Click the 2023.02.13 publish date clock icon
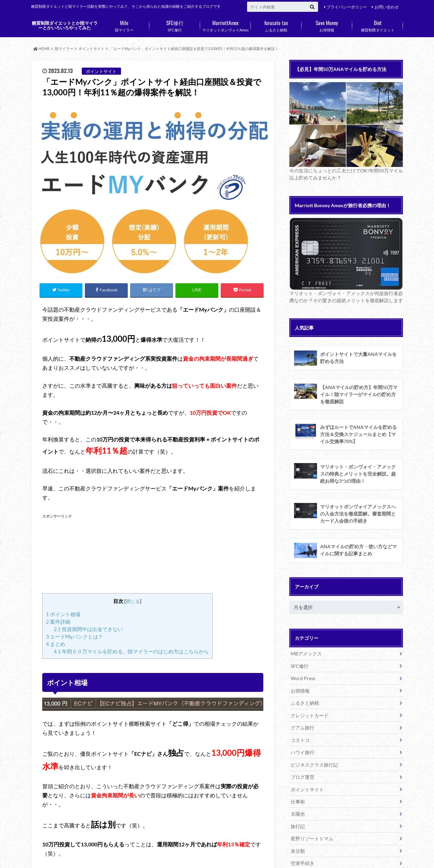The image size is (434, 868). 45,71
